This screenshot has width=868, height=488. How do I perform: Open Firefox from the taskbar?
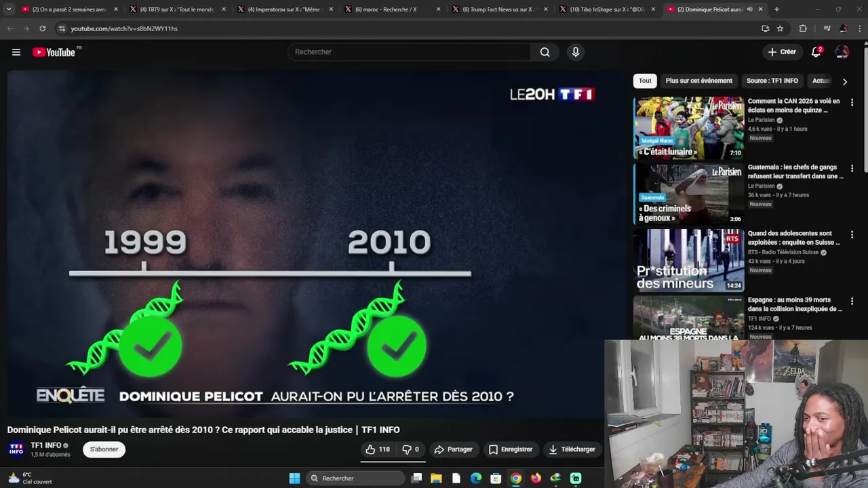point(536,479)
